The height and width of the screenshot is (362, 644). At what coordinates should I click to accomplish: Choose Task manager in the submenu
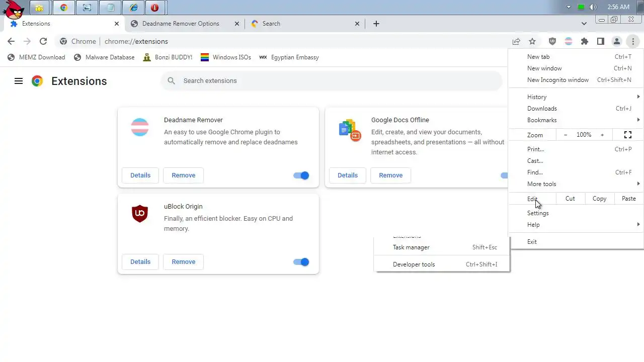(x=442, y=247)
